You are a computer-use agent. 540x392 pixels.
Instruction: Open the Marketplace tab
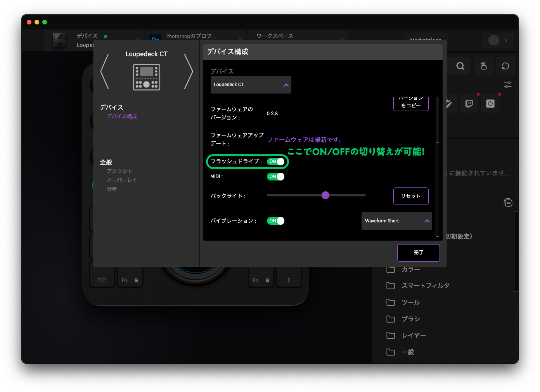click(426, 39)
